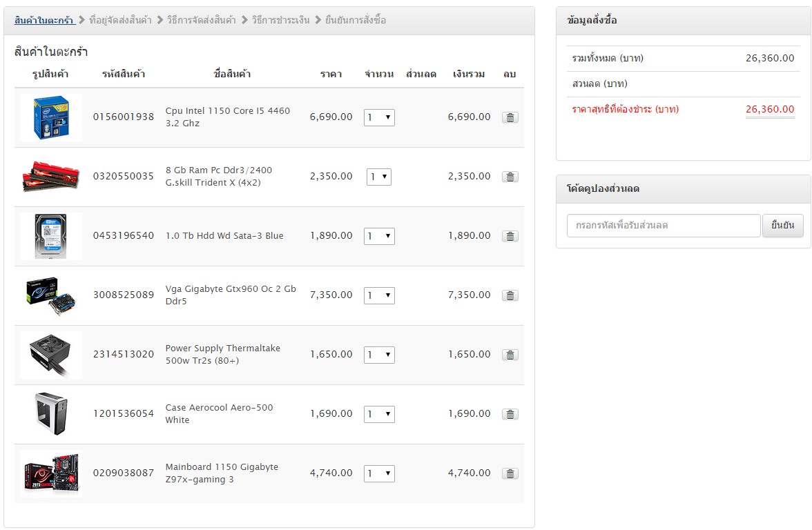Click the ราคา column header
Image resolution: width=812 pixels, height=530 pixels.
pyautogui.click(x=331, y=74)
